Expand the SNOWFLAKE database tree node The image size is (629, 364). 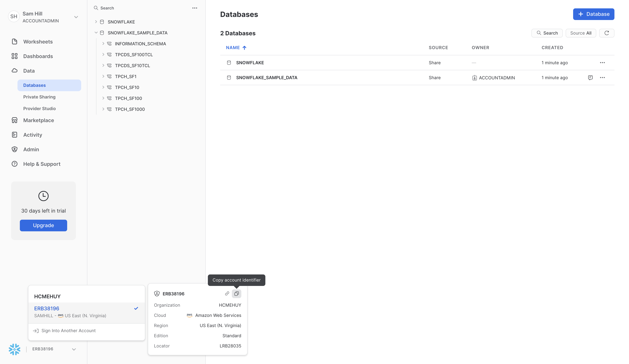[x=96, y=22]
